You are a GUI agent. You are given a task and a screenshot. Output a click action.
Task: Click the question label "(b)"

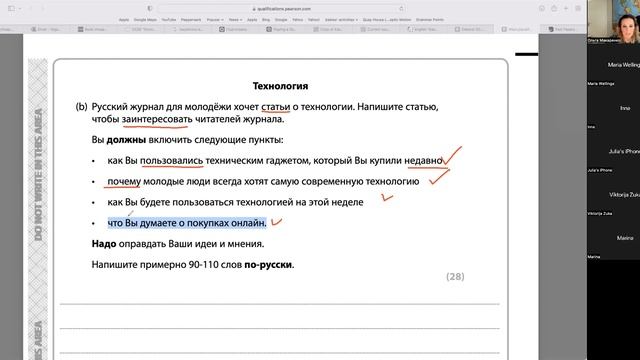tap(81, 107)
